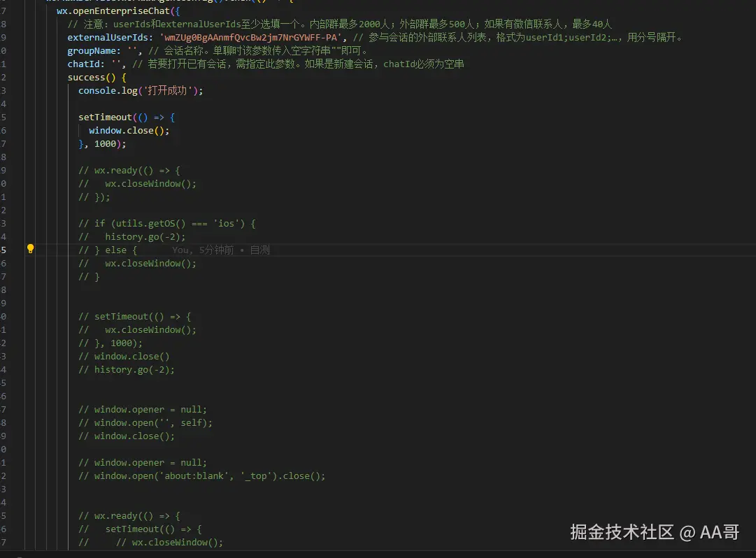
Task: Place cursor on console.log('打开成功')
Action: click(140, 90)
